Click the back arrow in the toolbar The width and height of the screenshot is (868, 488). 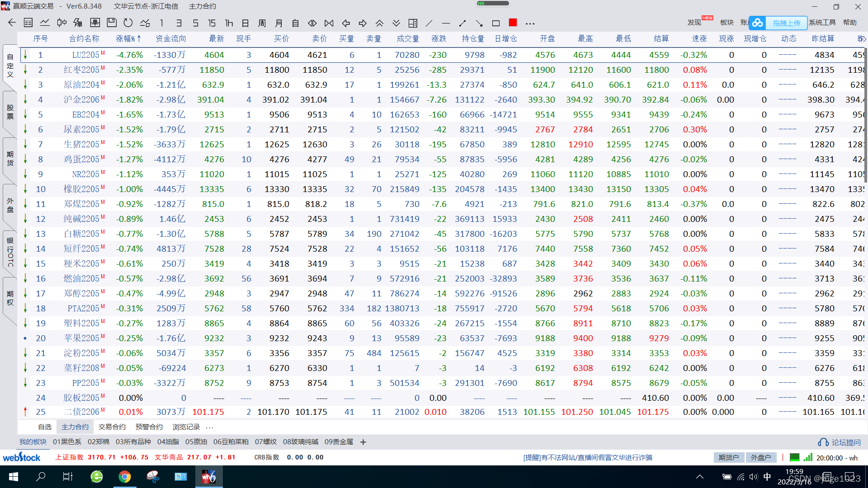coord(12,23)
